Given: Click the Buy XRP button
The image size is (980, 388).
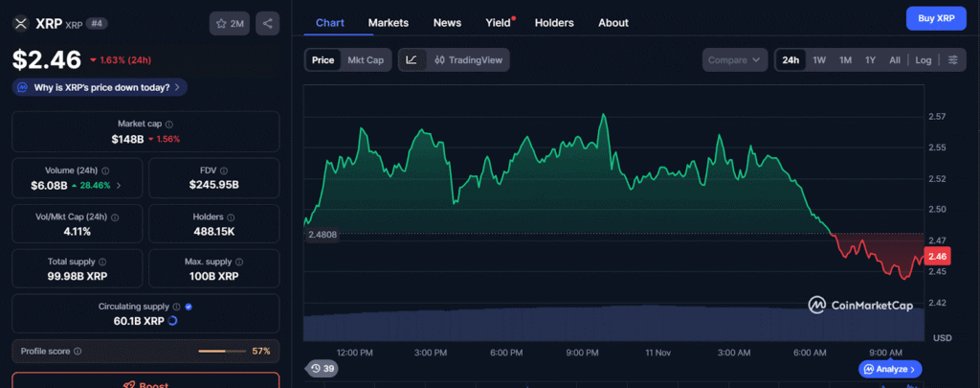Looking at the screenshot, I should pyautogui.click(x=935, y=18).
